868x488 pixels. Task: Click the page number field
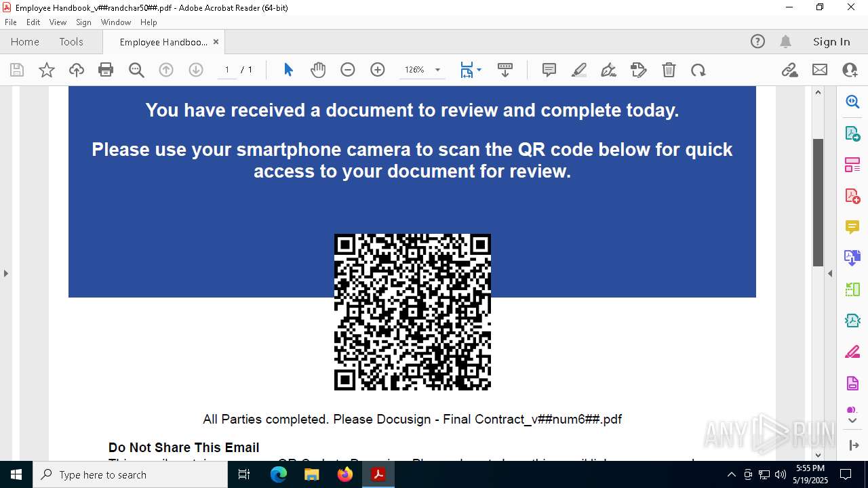click(x=227, y=70)
